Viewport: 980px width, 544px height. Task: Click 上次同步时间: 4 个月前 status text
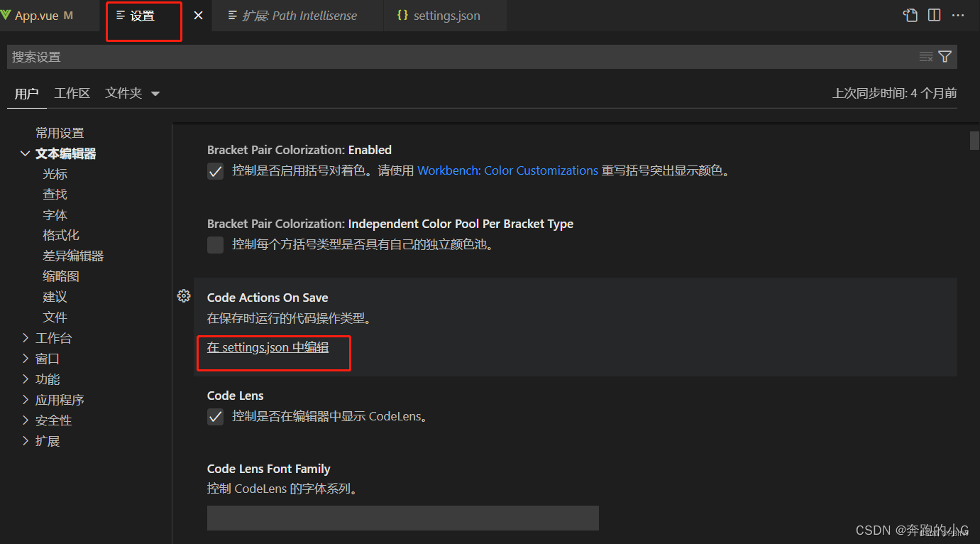point(894,93)
